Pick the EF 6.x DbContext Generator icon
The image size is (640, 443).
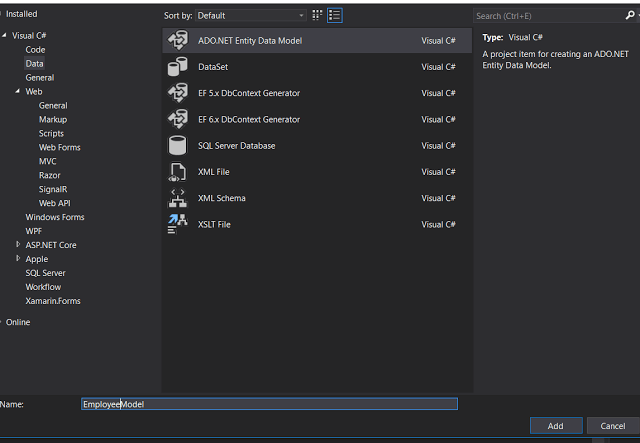coord(178,119)
